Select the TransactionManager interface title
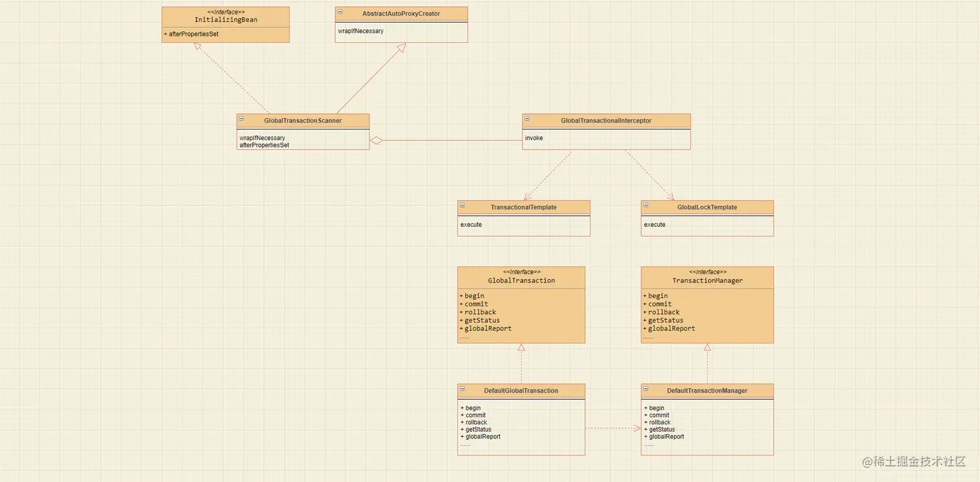980x482 pixels. pyautogui.click(x=707, y=281)
